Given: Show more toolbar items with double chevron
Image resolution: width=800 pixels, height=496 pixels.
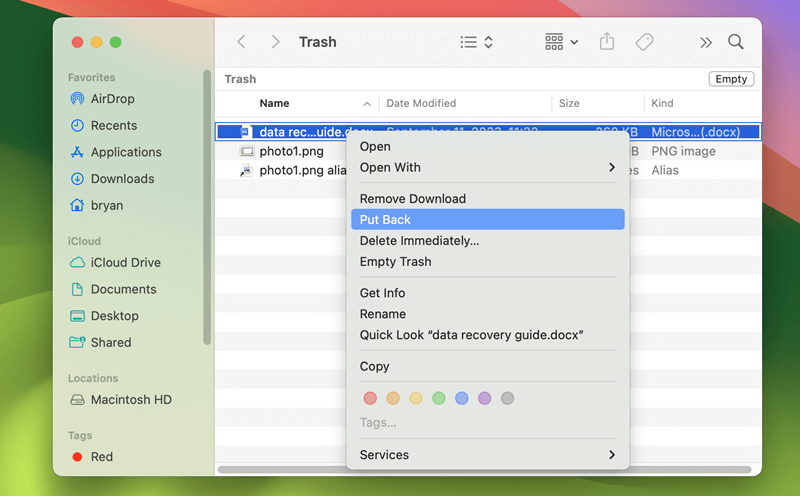Looking at the screenshot, I should pyautogui.click(x=706, y=42).
